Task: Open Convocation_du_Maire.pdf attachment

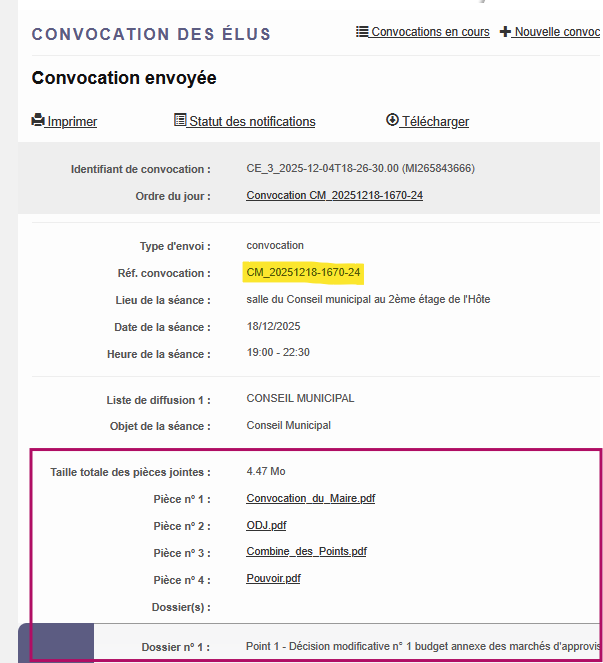Action: pyautogui.click(x=311, y=499)
